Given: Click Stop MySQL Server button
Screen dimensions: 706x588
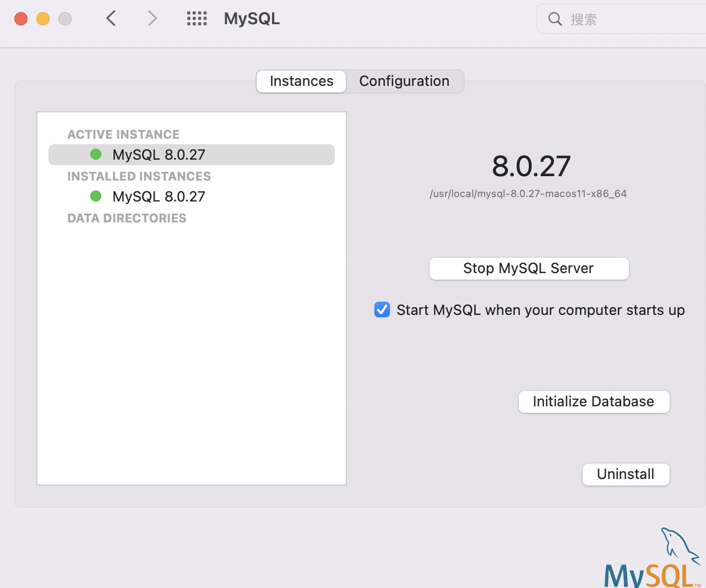Looking at the screenshot, I should pos(529,269).
